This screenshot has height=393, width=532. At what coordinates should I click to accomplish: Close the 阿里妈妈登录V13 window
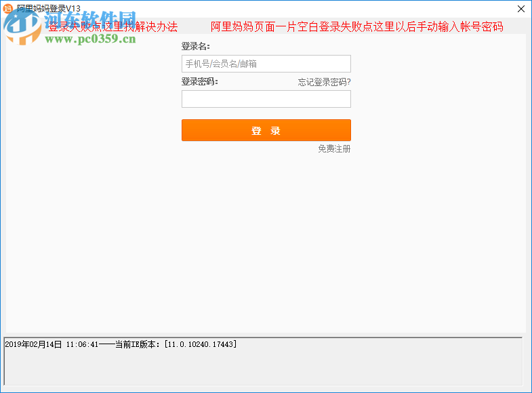pyautogui.click(x=521, y=9)
